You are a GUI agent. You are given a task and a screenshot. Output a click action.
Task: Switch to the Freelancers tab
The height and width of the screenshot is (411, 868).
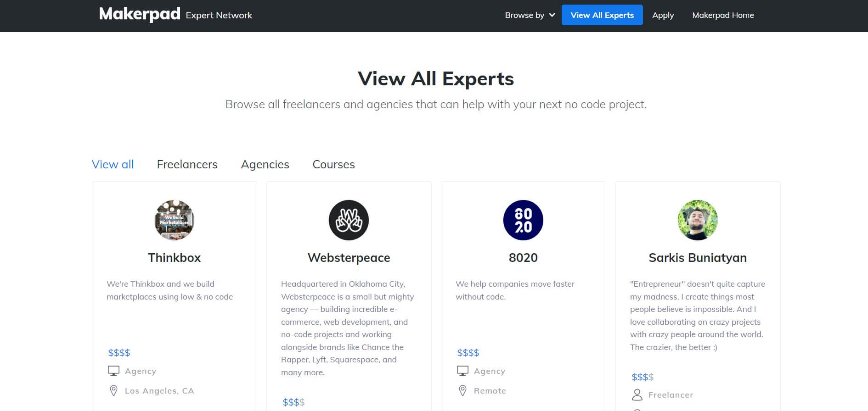point(187,164)
